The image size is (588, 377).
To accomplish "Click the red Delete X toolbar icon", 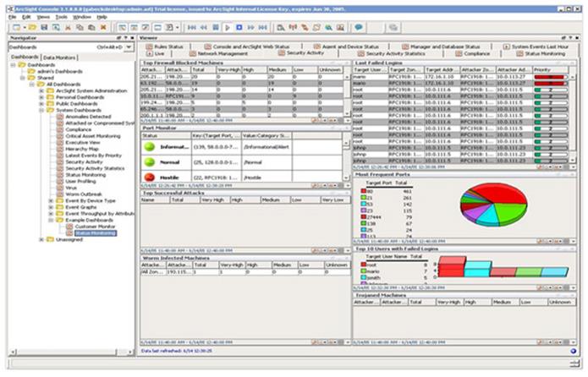I will pyautogui.click(x=102, y=27).
